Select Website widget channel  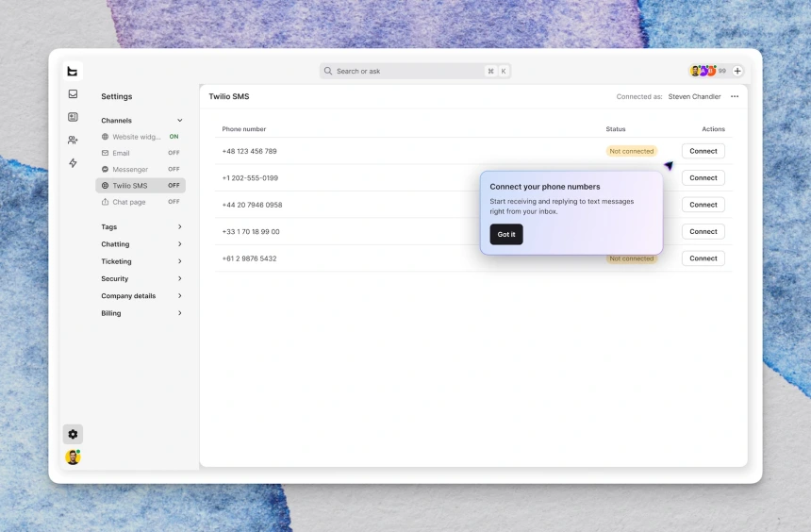point(141,137)
